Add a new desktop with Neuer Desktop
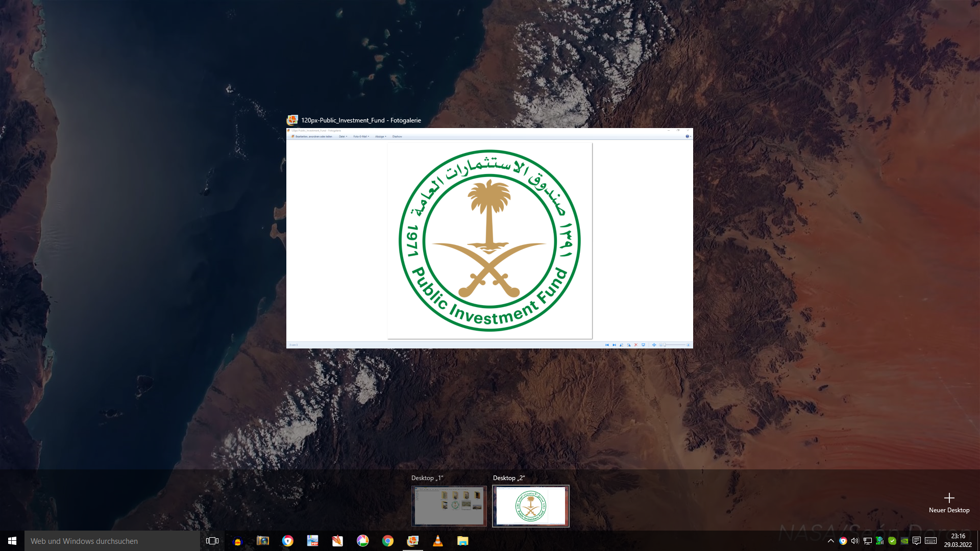The width and height of the screenshot is (980, 551). (x=949, y=503)
